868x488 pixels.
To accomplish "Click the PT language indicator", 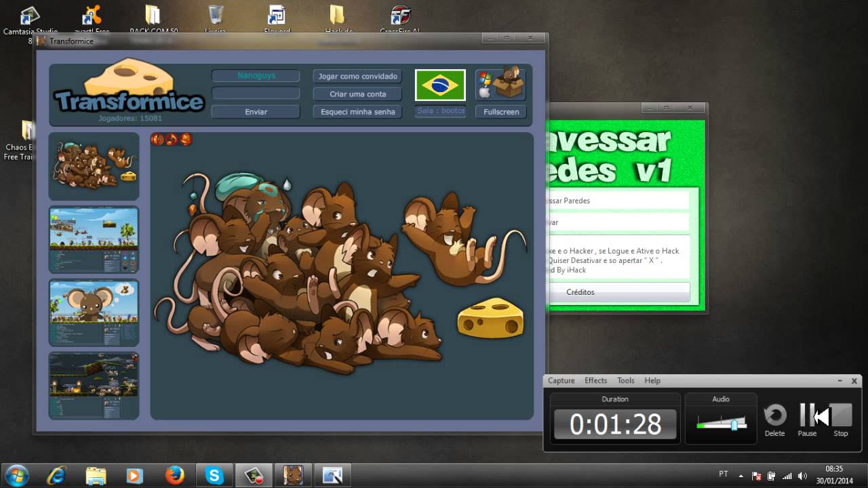I will [x=724, y=473].
